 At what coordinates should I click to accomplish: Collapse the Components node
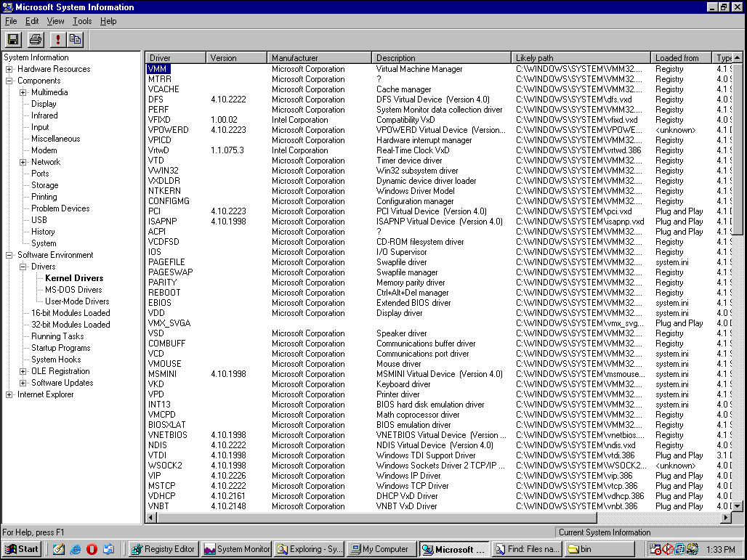coord(9,81)
